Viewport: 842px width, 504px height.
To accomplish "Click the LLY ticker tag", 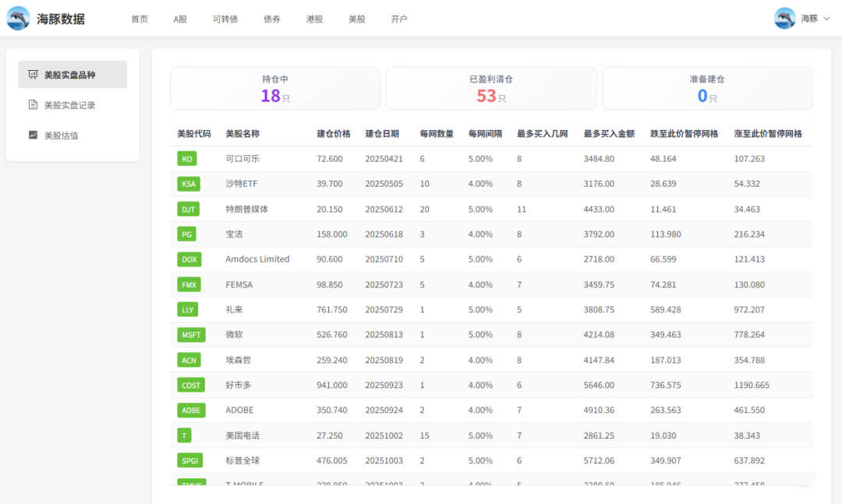I will coord(187,310).
